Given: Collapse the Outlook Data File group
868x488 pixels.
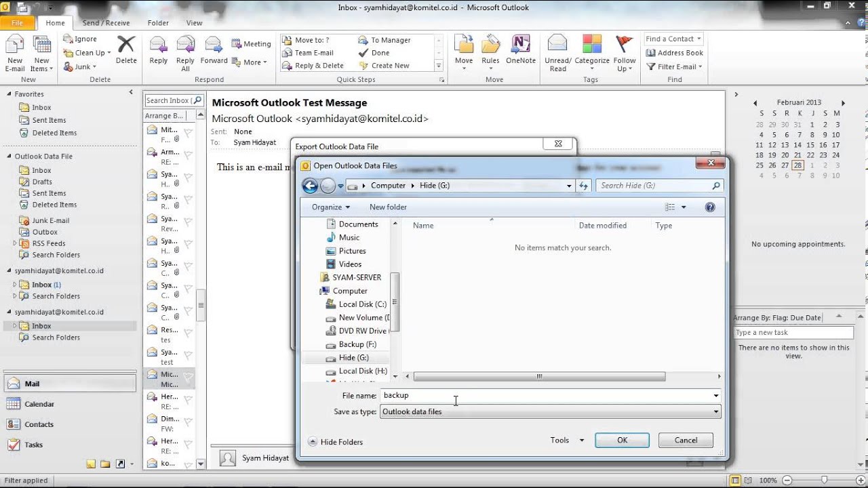Looking at the screenshot, I should pos(9,157).
